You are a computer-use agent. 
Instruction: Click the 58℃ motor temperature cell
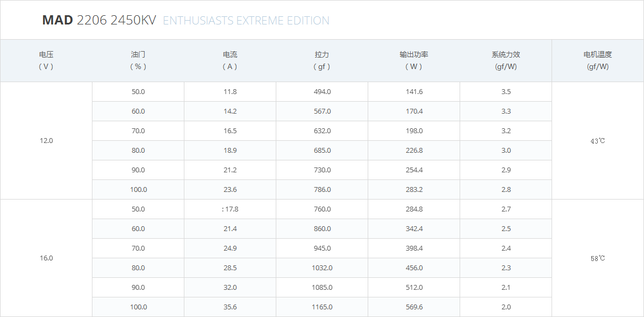[x=598, y=258]
